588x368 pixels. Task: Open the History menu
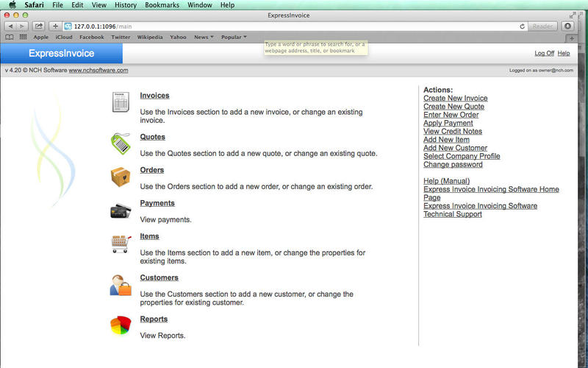click(x=126, y=5)
